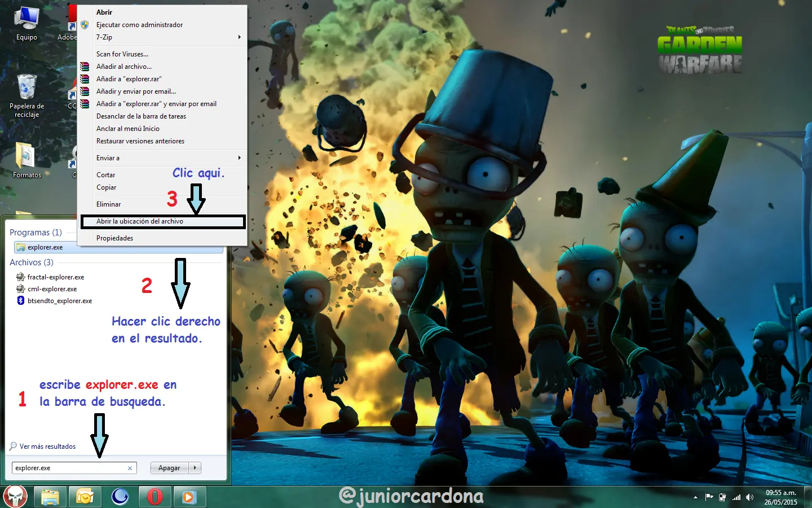Select Ejecutar como administrador

coord(162,25)
